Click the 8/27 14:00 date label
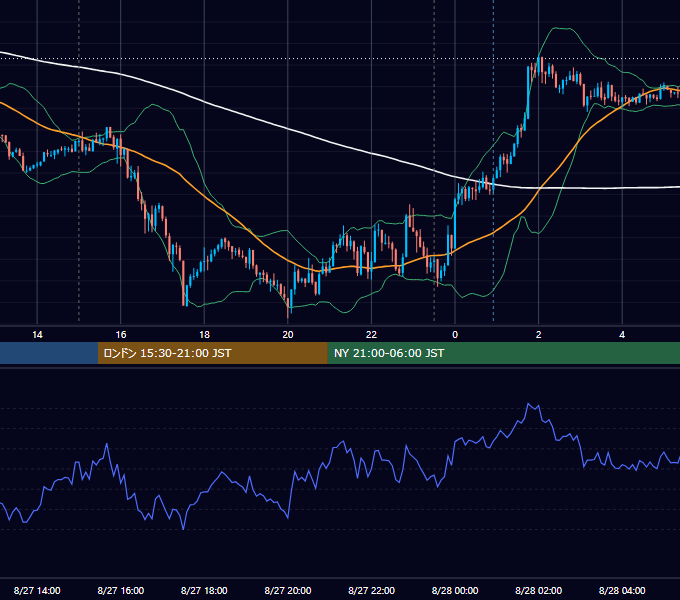Image resolution: width=680 pixels, height=600 pixels. (37, 590)
